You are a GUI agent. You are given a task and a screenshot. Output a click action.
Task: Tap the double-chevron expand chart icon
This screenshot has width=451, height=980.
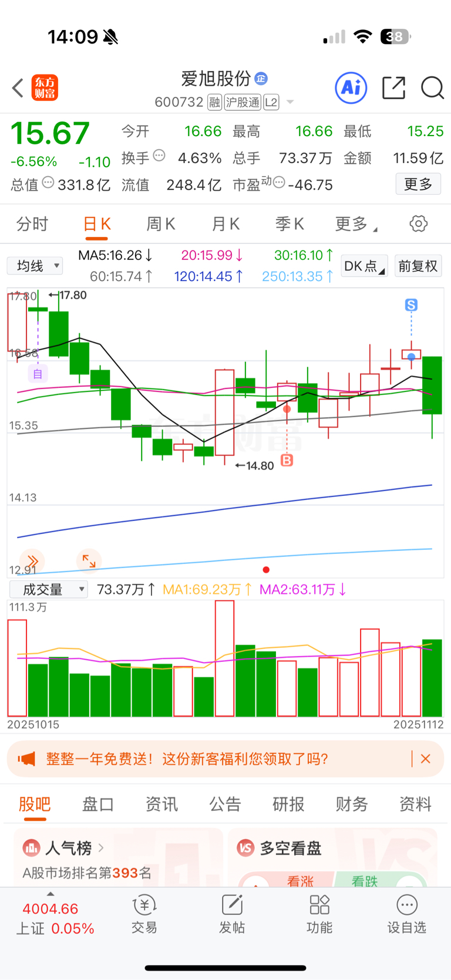[33, 561]
